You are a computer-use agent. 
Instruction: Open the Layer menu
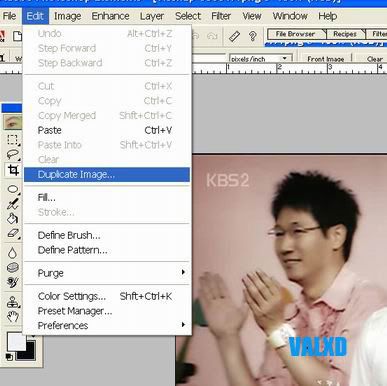(152, 16)
